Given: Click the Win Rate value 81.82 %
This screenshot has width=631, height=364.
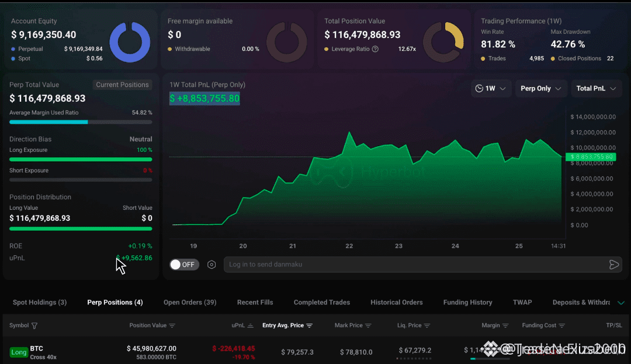Looking at the screenshot, I should coord(498,44).
